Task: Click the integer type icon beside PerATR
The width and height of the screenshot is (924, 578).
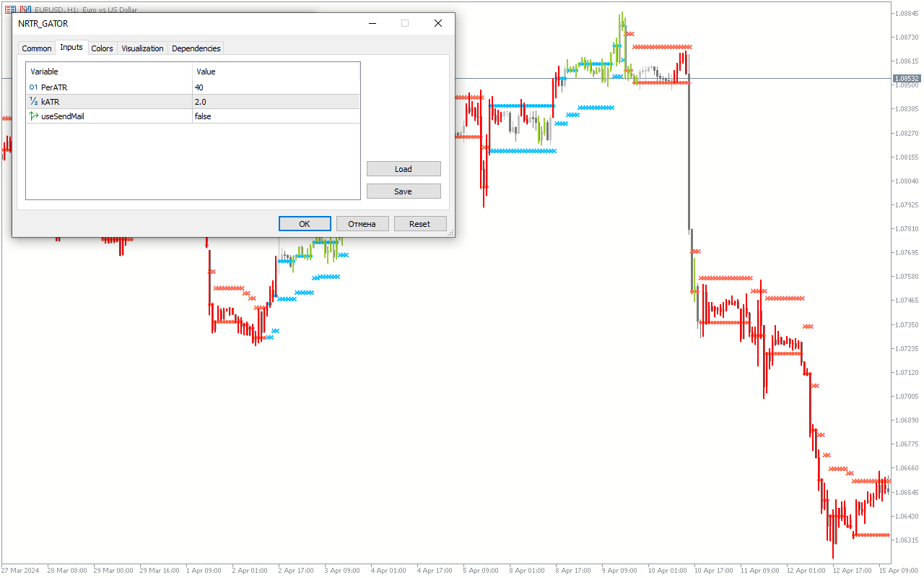Action: 33,87
